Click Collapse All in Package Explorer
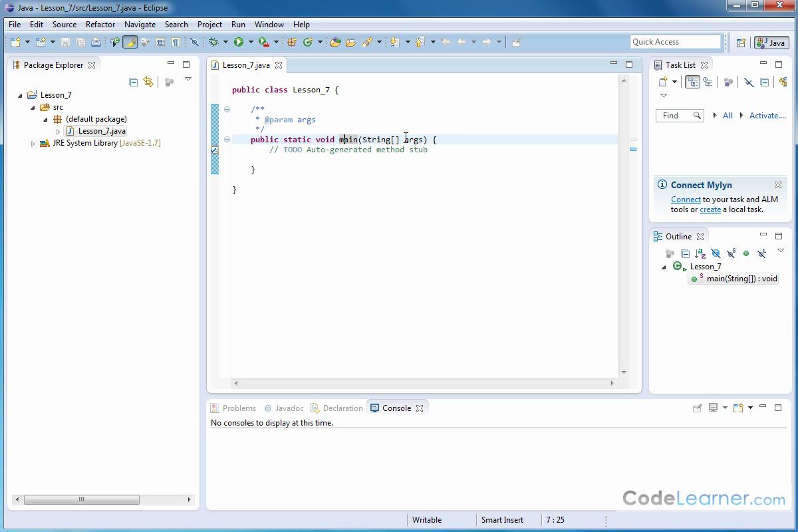This screenshot has width=798, height=532. tap(133, 82)
